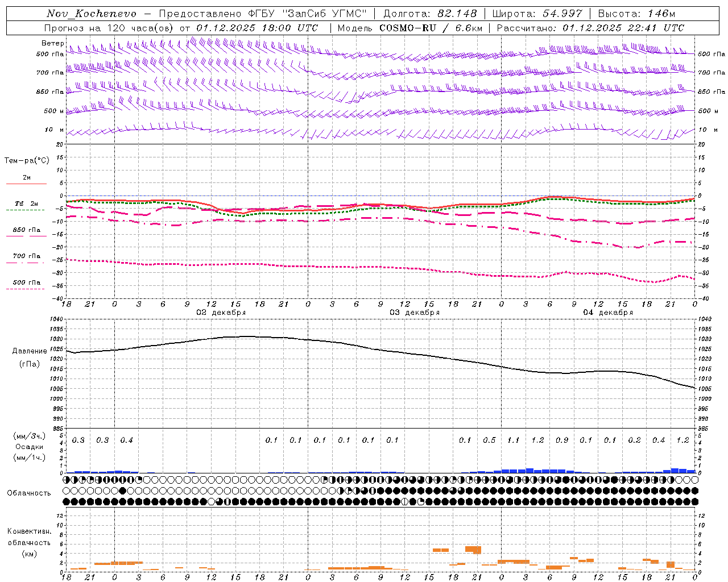Select the Тем-ра(°C) axis title
The image size is (728, 582).
tap(27, 161)
